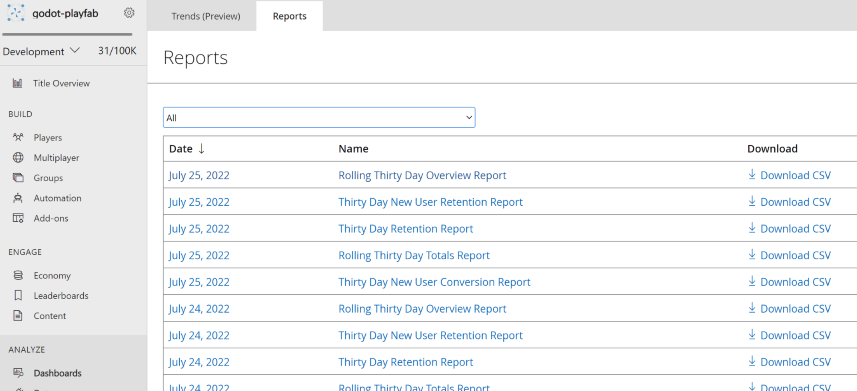Open July 25 Rolling Thirty Day Overview Report
Screen dimensions: 857x391
point(422,176)
